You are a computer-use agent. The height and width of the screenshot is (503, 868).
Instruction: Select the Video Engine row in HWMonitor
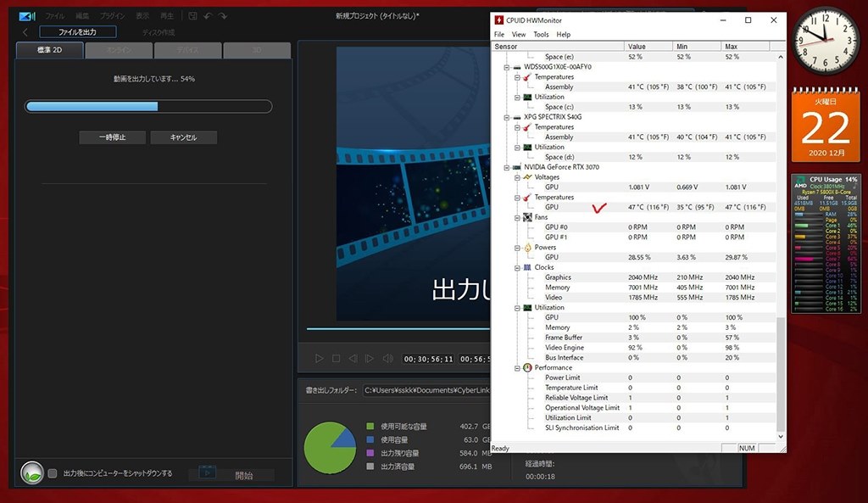[x=634, y=347]
